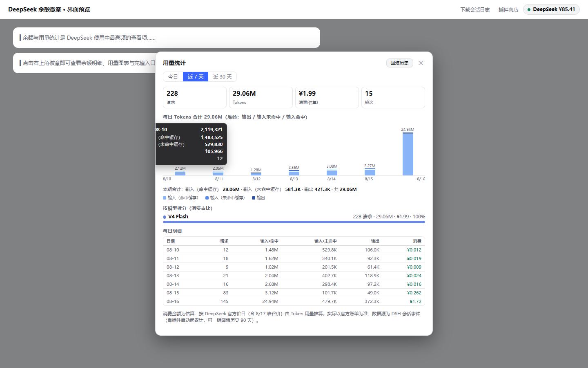Image resolution: width=588 pixels, height=368 pixels.
Task: Select the 08-15 date cell
Action: point(173,293)
